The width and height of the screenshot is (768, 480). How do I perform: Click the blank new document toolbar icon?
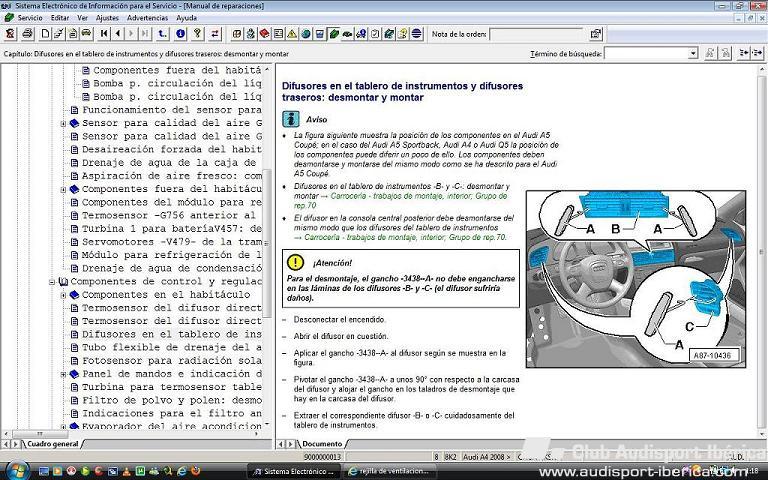point(45,34)
